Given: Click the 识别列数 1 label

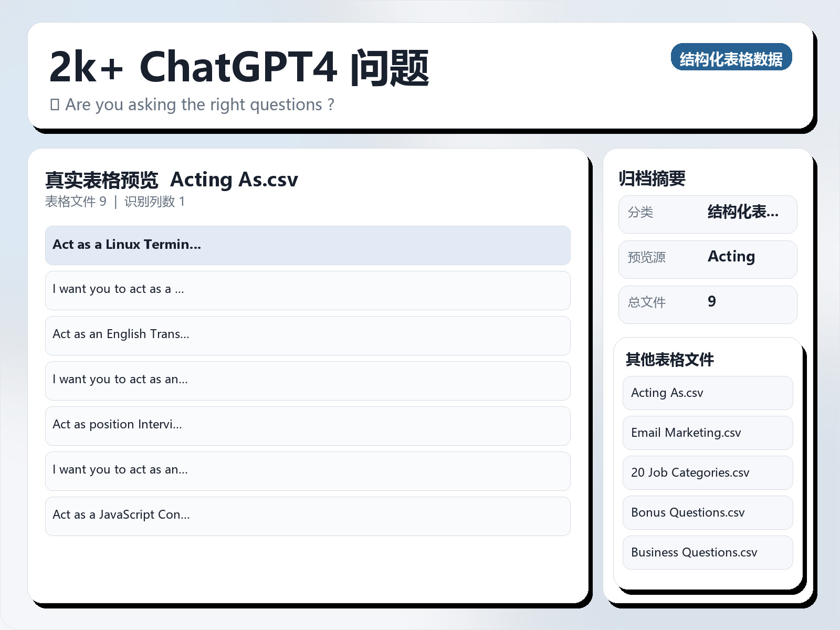Looking at the screenshot, I should [155, 201].
